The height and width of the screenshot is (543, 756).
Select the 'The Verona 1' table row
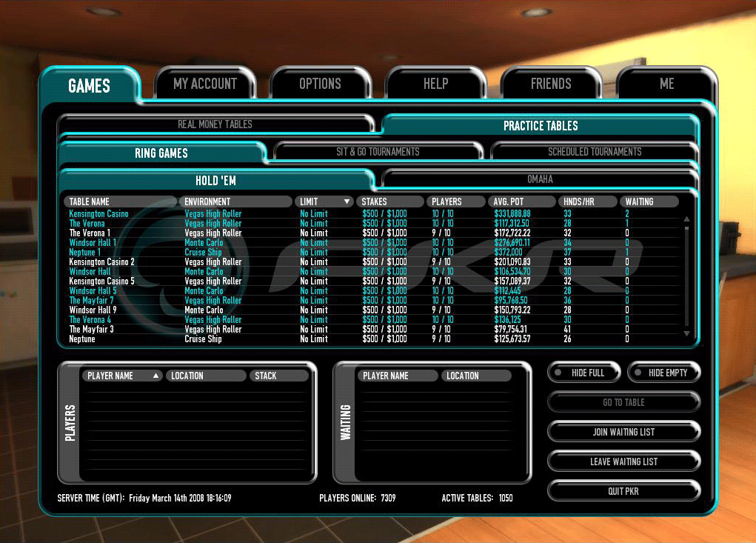tap(371, 233)
